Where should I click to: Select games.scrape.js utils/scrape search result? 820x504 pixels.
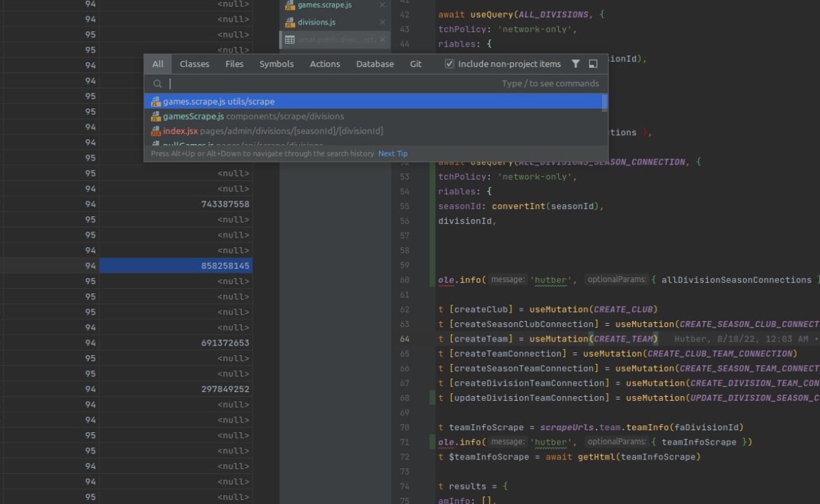click(x=373, y=102)
